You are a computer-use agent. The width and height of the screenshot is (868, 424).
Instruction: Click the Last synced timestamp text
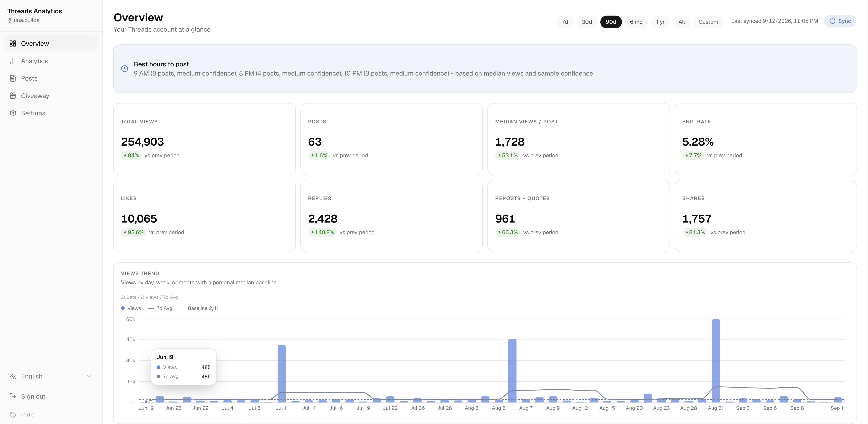coord(774,21)
